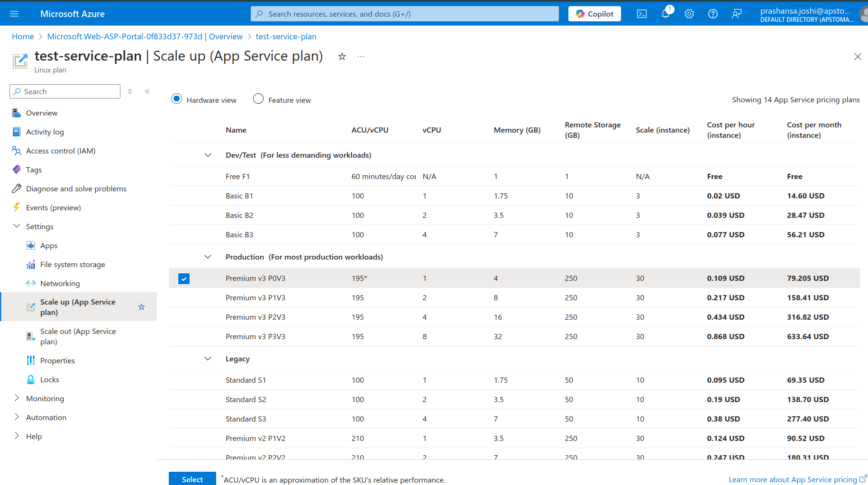
Task: Click the App Service plan resource icon
Action: pyautogui.click(x=20, y=61)
